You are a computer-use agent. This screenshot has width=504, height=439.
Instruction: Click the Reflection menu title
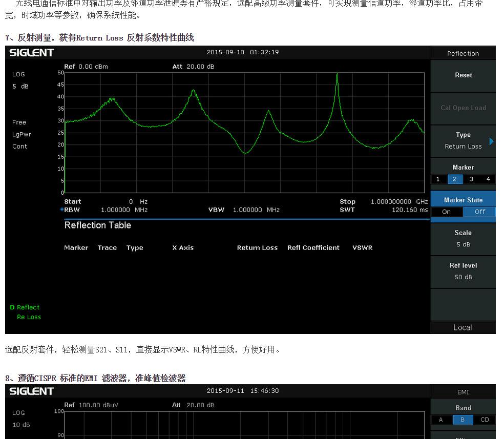463,53
